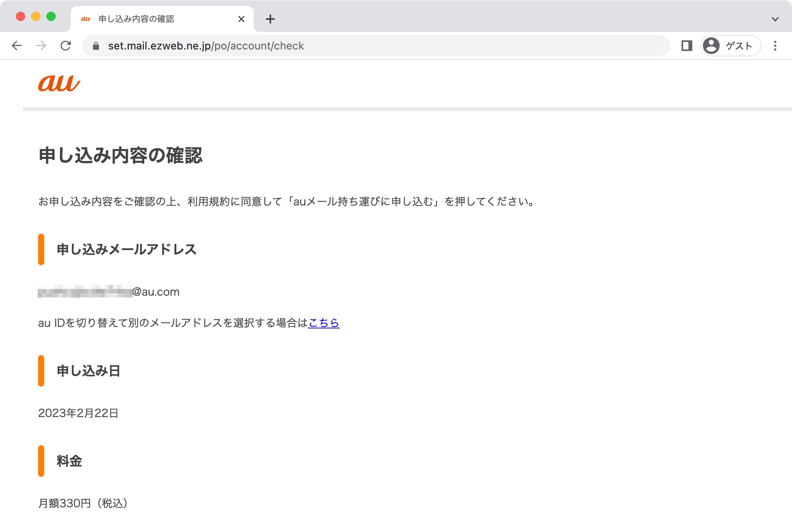Open a new tab with plus icon
This screenshot has width=792, height=532.
click(x=270, y=19)
